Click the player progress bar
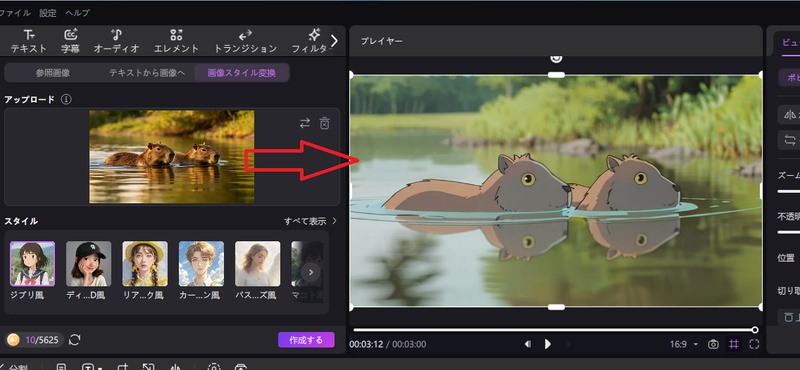The width and height of the screenshot is (800, 370). point(554,330)
